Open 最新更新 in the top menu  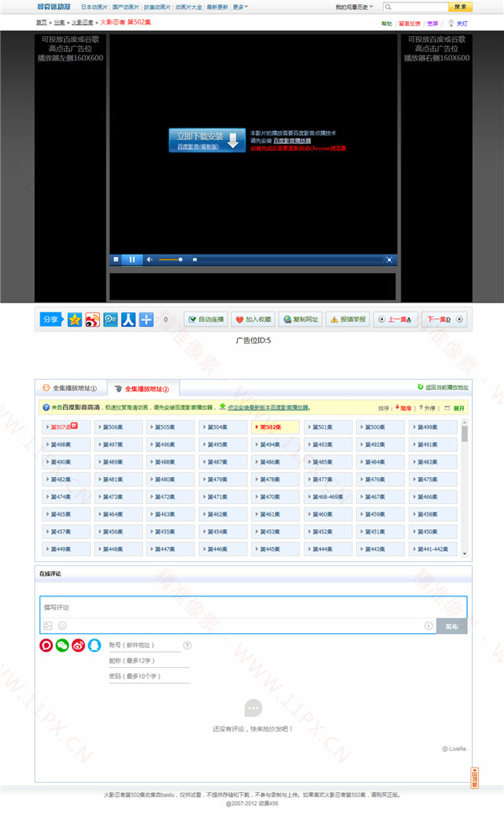click(x=218, y=8)
